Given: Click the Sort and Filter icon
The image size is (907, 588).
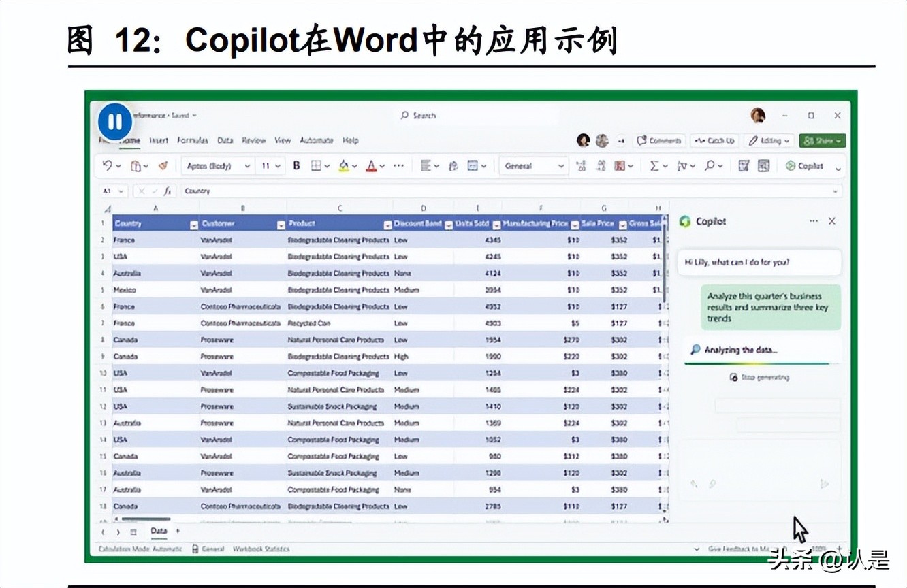Looking at the screenshot, I should click(682, 165).
